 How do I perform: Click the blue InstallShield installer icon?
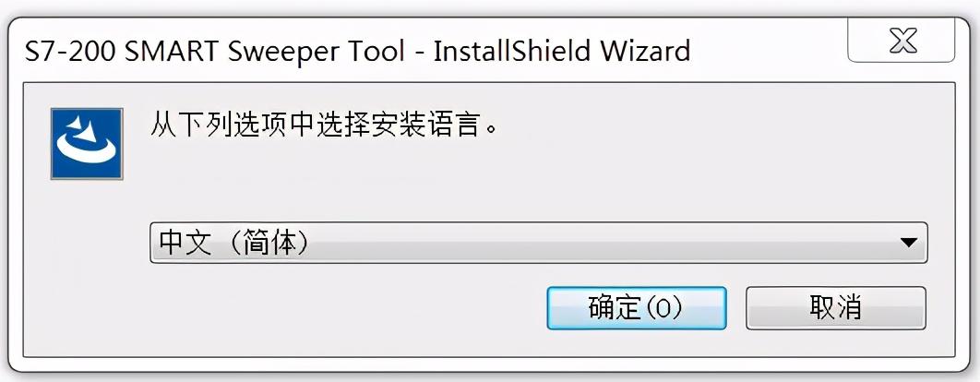(x=87, y=144)
